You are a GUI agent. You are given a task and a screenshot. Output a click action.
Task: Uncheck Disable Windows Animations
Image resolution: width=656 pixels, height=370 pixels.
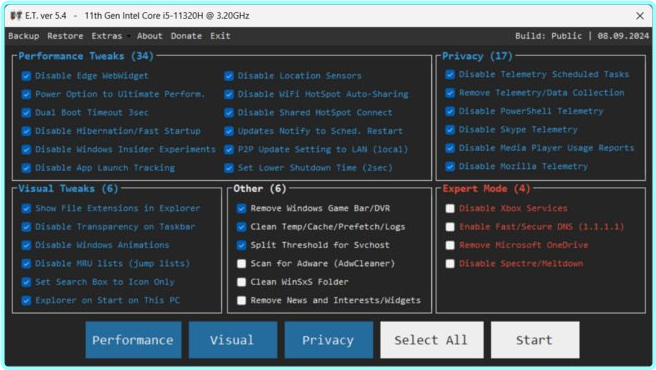(26, 245)
